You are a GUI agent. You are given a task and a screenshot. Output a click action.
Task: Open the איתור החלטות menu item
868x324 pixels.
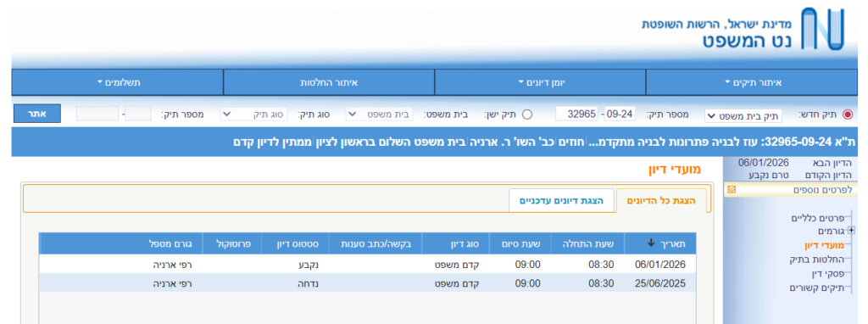pyautogui.click(x=329, y=82)
